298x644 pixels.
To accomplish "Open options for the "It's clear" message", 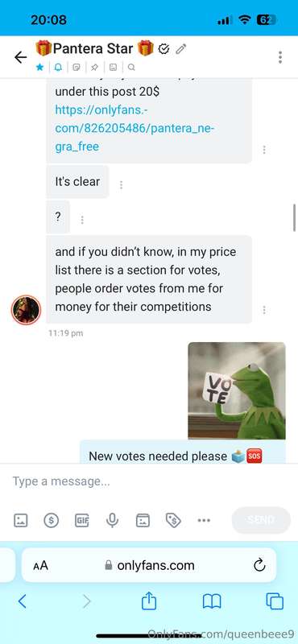I will (122, 185).
